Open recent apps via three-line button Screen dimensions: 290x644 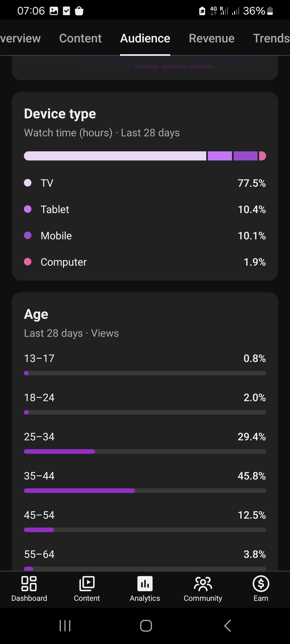tap(65, 626)
